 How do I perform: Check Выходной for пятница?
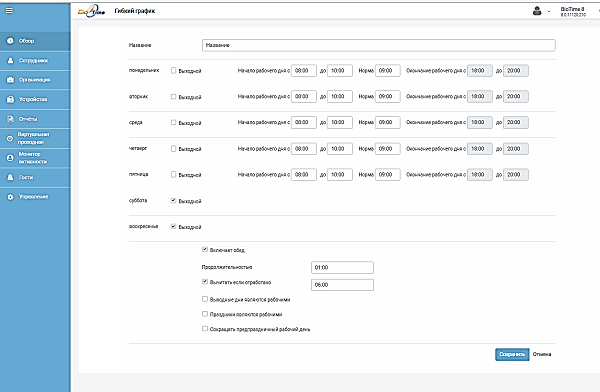173,175
